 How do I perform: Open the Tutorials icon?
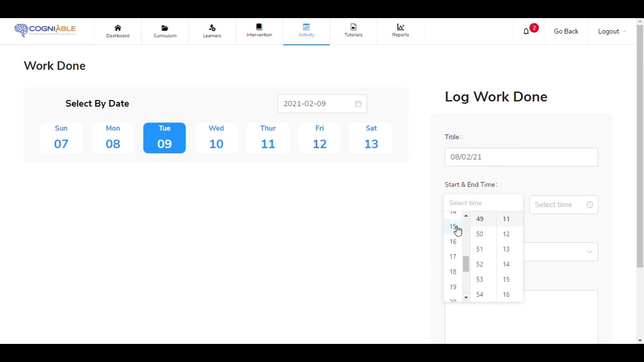click(353, 27)
